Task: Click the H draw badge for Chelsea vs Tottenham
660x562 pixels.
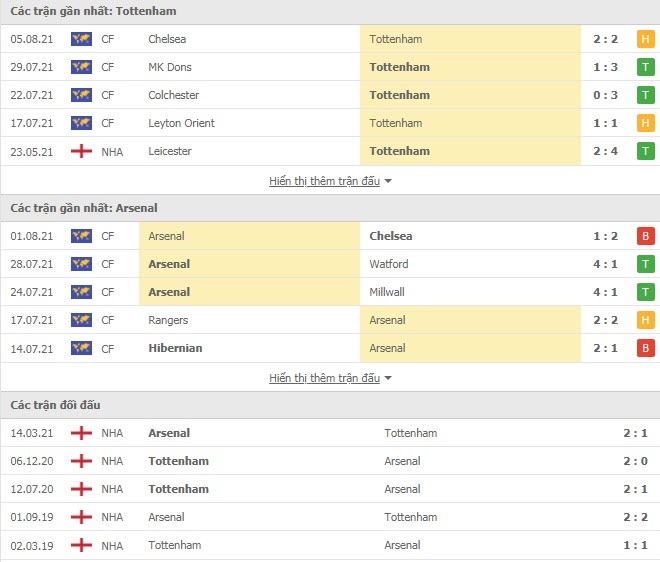Action: click(x=645, y=39)
